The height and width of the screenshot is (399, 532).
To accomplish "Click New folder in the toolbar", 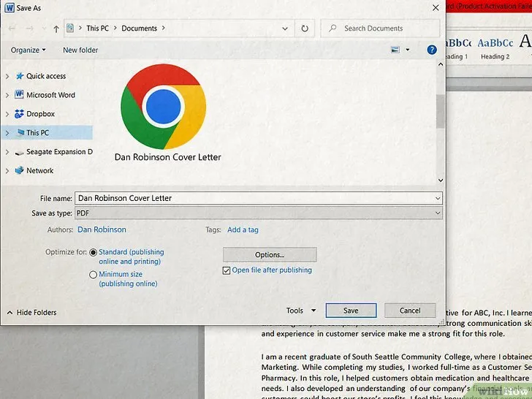I will pos(80,50).
